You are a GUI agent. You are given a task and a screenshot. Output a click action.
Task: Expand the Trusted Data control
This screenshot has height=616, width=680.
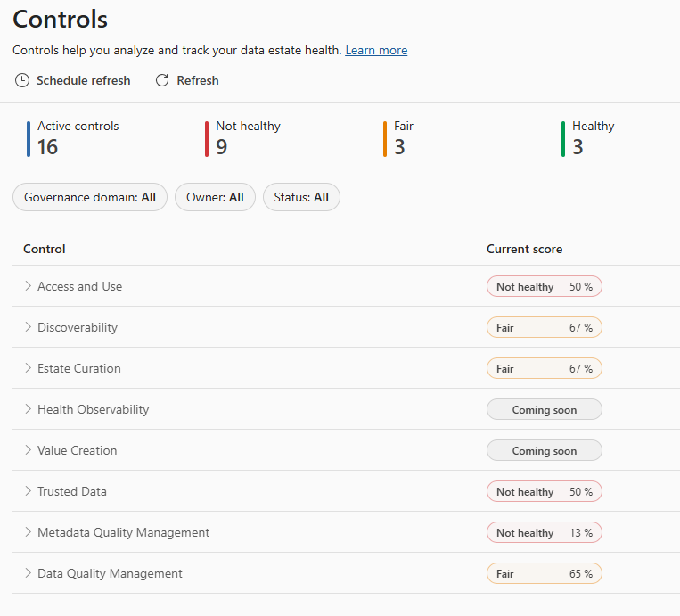pyautogui.click(x=29, y=491)
